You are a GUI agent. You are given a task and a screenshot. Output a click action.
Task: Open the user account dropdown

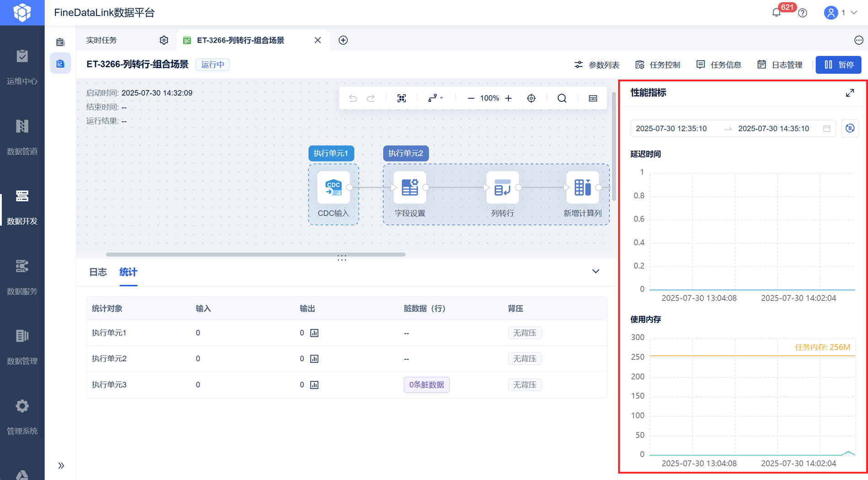click(840, 13)
